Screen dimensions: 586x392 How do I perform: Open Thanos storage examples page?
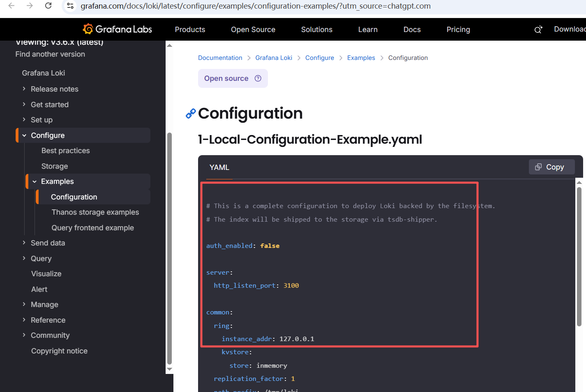[95, 212]
